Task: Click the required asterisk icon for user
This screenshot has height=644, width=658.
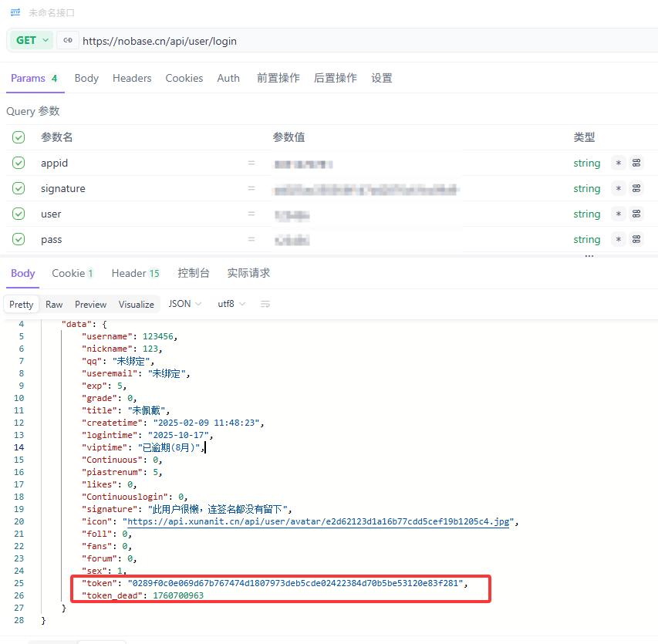Action: pos(618,214)
